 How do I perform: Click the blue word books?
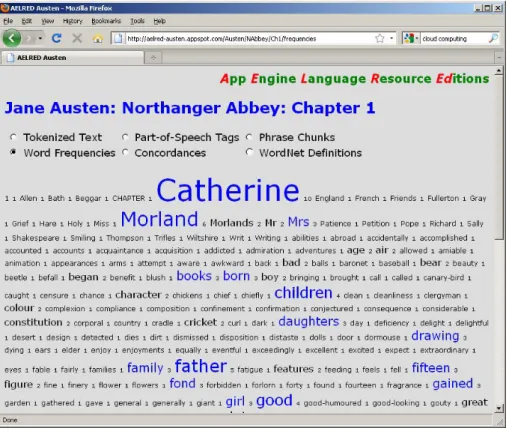pos(194,276)
